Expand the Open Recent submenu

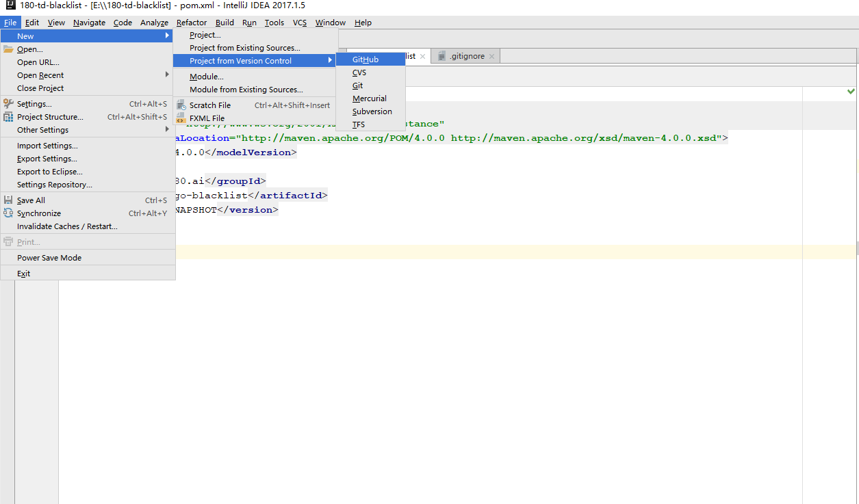41,75
